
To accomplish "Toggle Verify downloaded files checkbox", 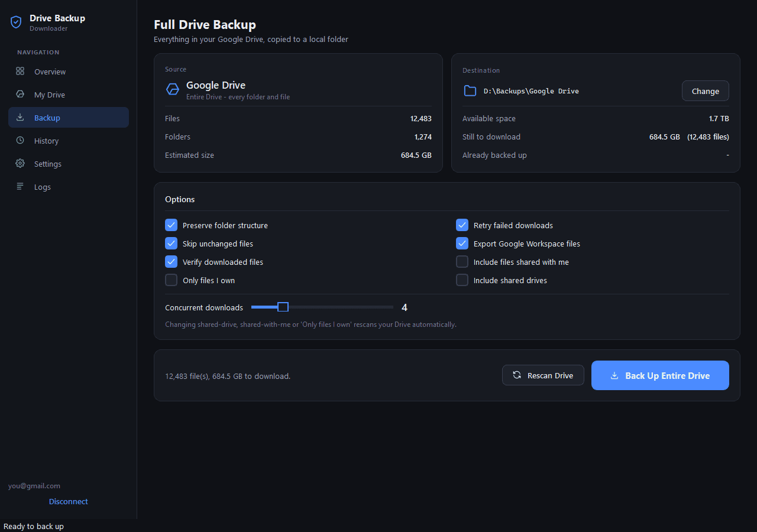I will click(172, 262).
